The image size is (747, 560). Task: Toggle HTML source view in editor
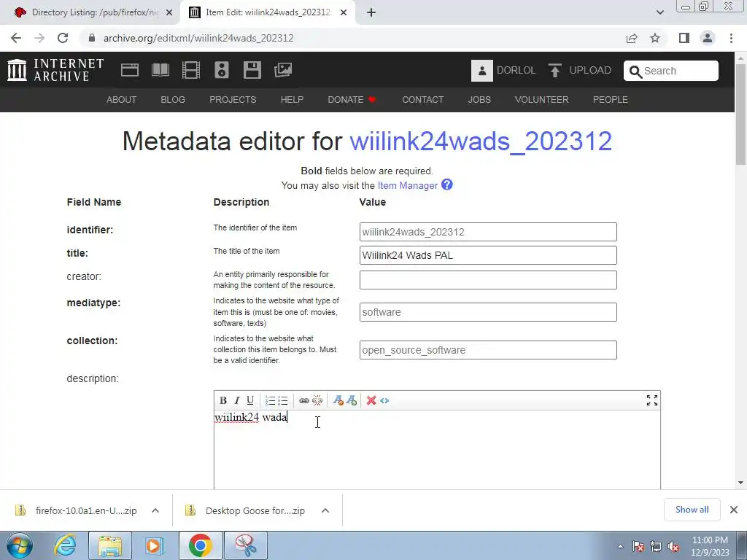(384, 400)
